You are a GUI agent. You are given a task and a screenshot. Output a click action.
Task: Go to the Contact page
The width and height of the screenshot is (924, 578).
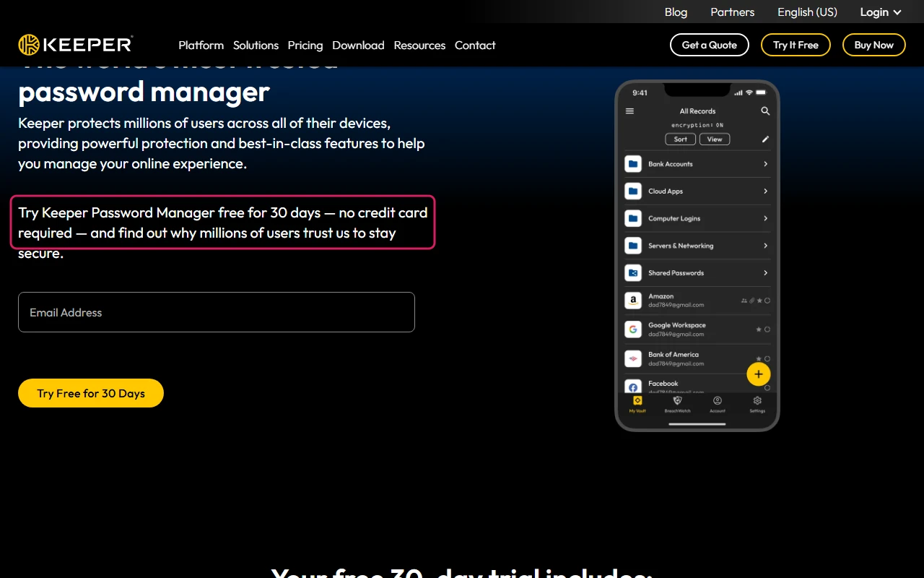click(475, 45)
